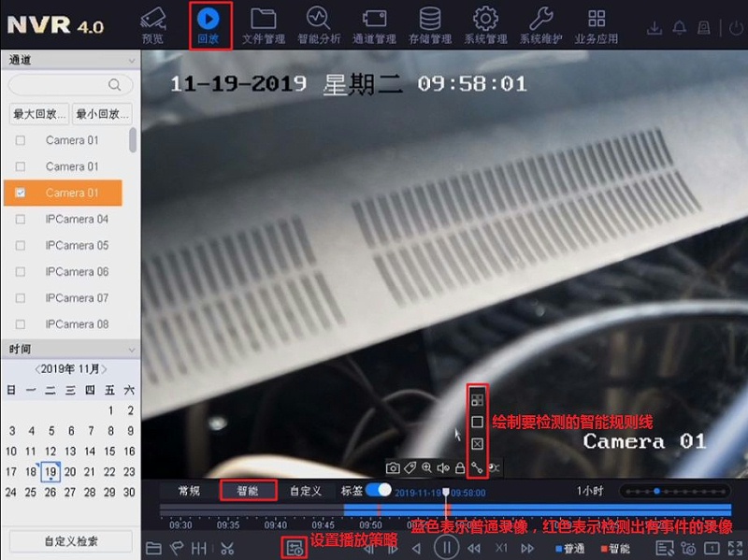Select the line rule drawing icon

coord(477,467)
